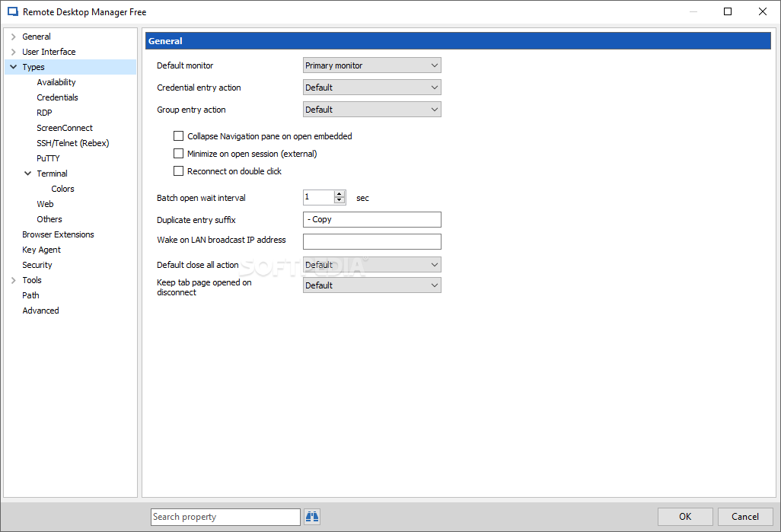Open the Default monitor dropdown
The height and width of the screenshot is (532, 781).
[x=372, y=65]
